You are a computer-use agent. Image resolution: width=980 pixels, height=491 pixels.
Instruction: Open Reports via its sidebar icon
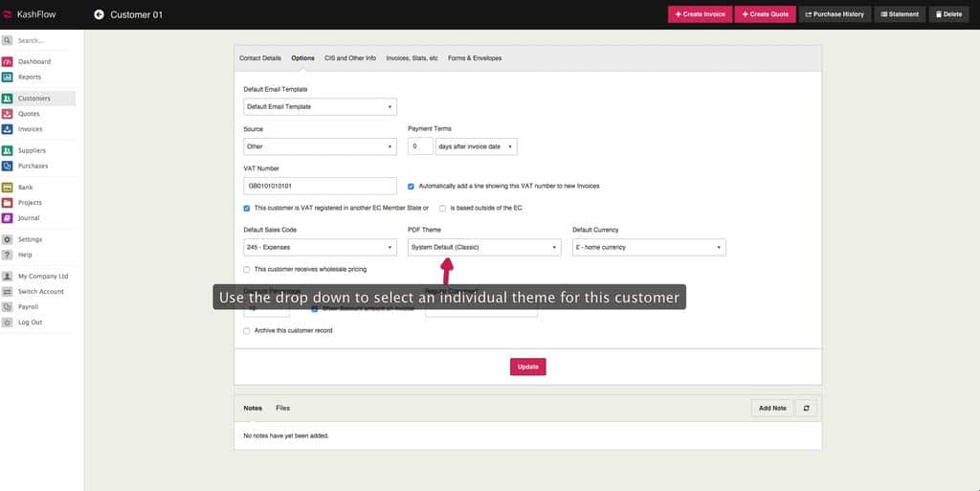click(8, 77)
